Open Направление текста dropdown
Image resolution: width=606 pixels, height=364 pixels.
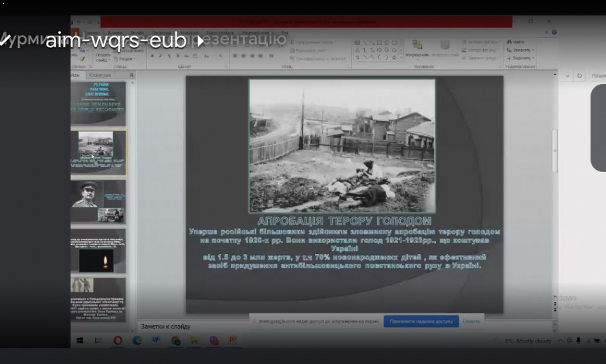coord(312,42)
